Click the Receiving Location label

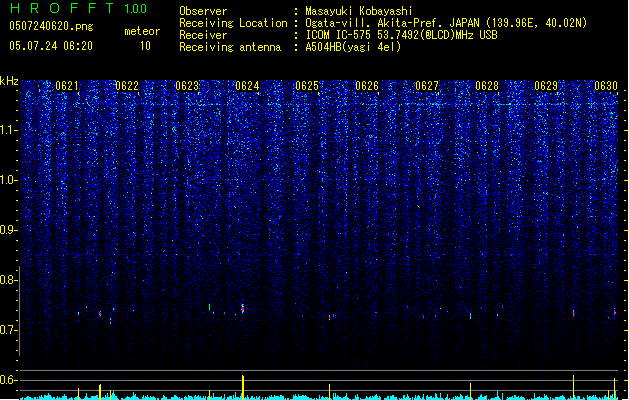(233, 23)
